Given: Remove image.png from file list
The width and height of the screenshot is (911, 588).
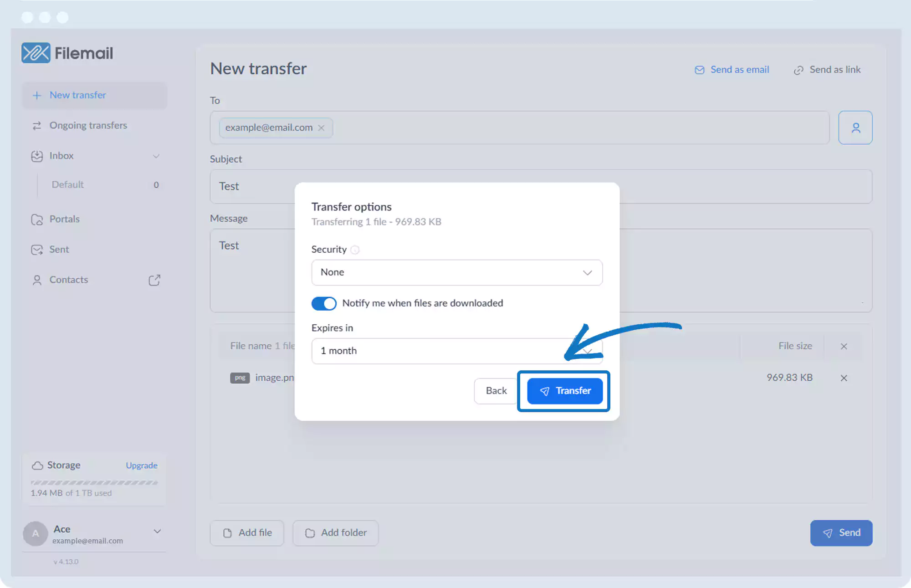Looking at the screenshot, I should tap(843, 378).
